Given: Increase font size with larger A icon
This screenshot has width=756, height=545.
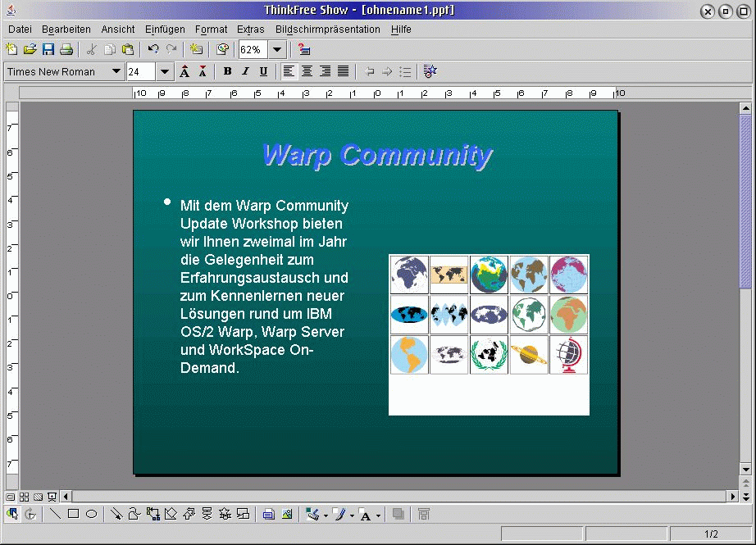Looking at the screenshot, I should (x=184, y=72).
